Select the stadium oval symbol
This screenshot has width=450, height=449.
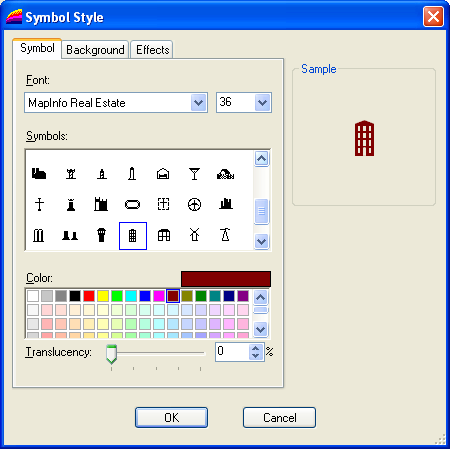pyautogui.click(x=132, y=204)
